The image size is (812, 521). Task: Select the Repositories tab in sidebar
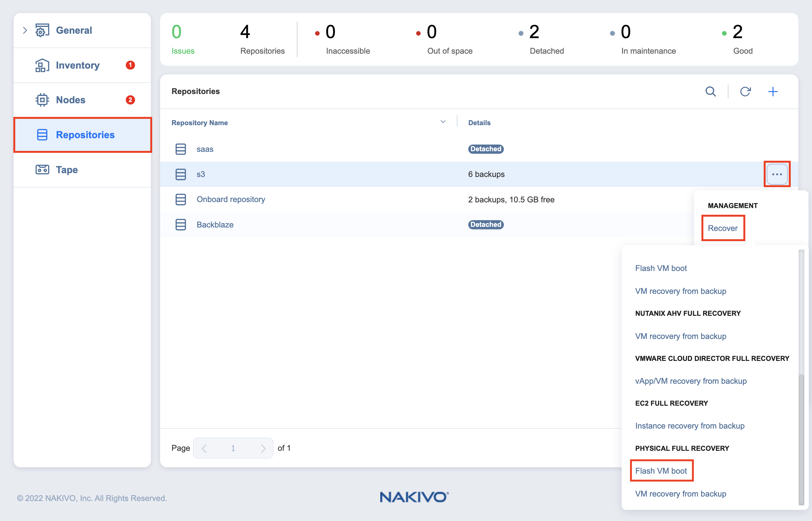(83, 135)
